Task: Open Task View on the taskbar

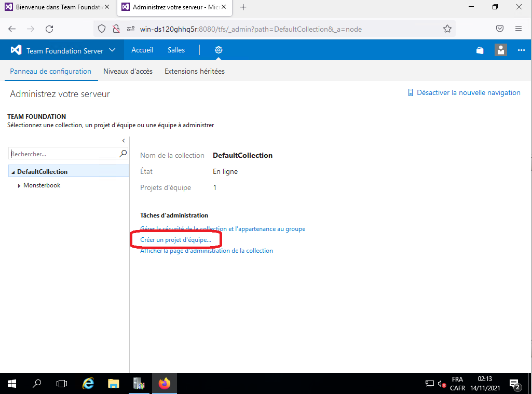Action: 62,384
